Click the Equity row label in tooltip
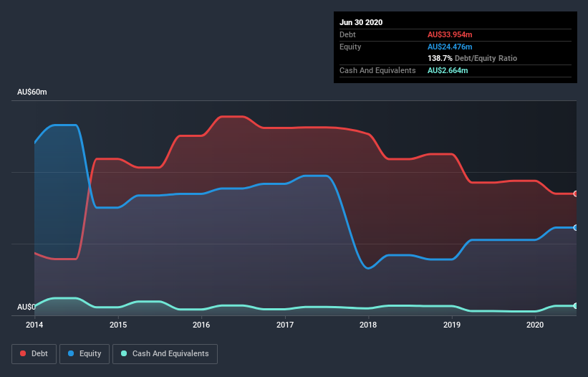Image resolution: width=588 pixels, height=377 pixels. pos(350,47)
